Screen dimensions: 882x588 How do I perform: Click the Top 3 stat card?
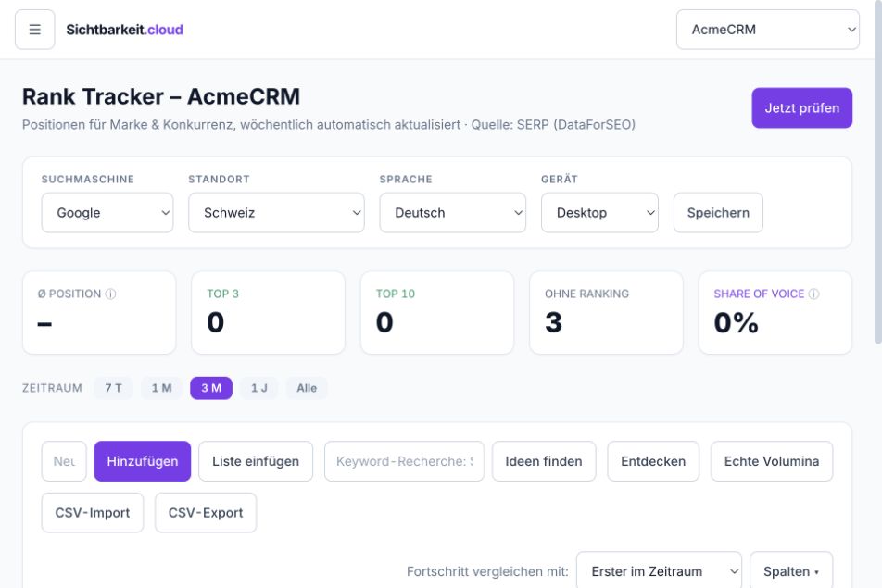point(269,313)
